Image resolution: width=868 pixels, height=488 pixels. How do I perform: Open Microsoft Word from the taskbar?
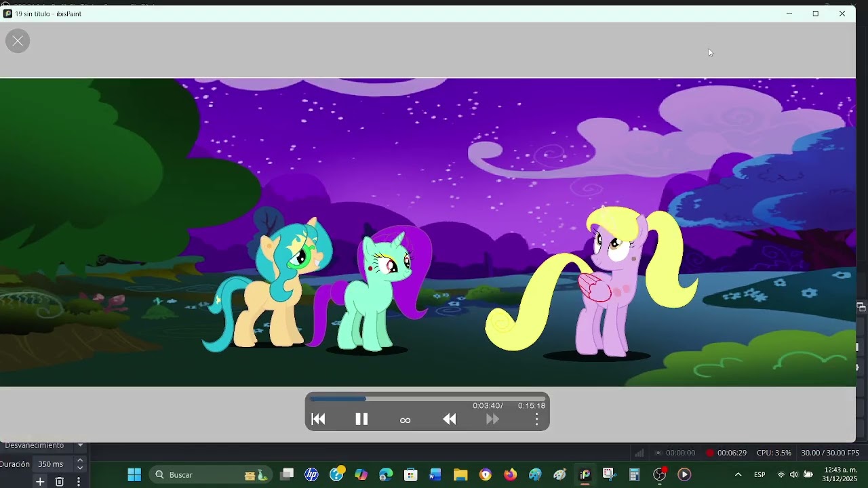click(435, 474)
